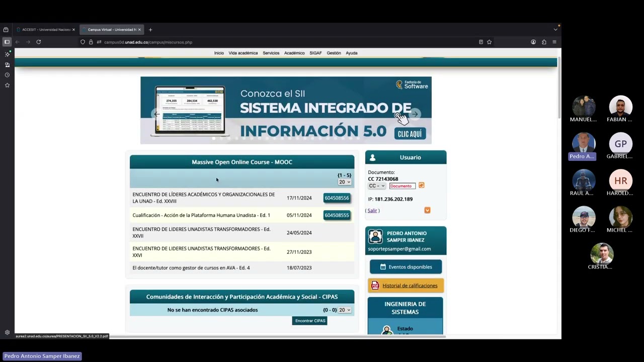Click the orange refresh document icon
The image size is (644, 362).
tap(422, 186)
